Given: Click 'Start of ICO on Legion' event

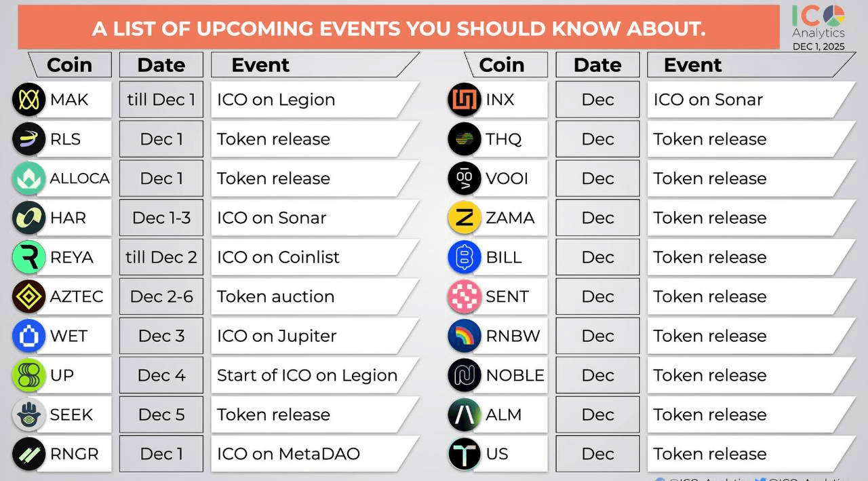Looking at the screenshot, I should pos(307,375).
